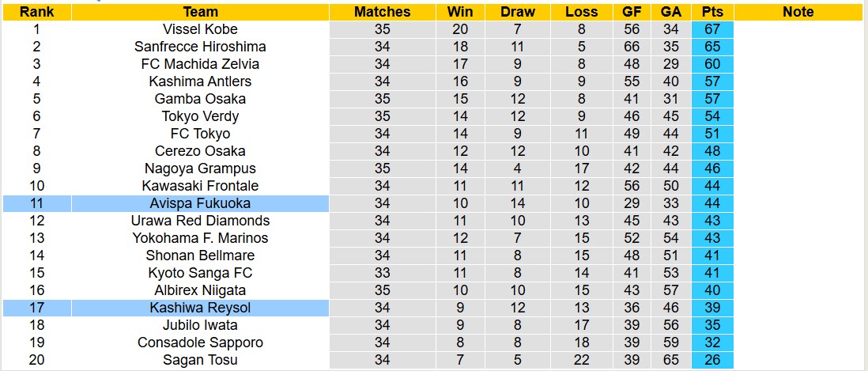Click Vissel Kobe's 67 points cell
The height and width of the screenshot is (371, 868).
(712, 29)
